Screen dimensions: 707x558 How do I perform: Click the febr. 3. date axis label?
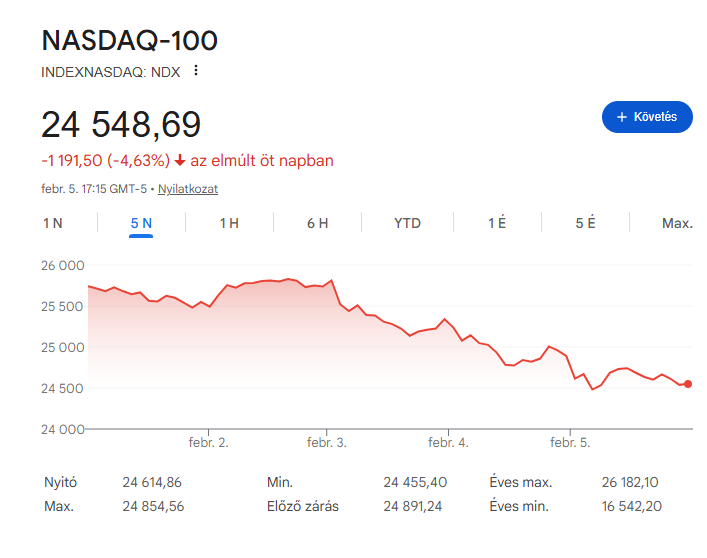coord(327,442)
